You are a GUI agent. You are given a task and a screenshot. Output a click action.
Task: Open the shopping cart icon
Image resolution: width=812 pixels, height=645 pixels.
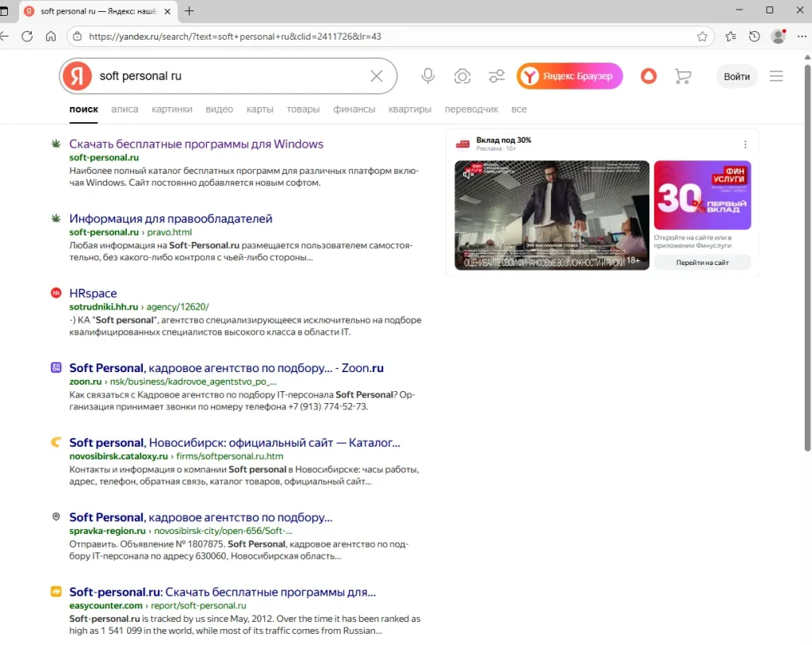tap(682, 76)
